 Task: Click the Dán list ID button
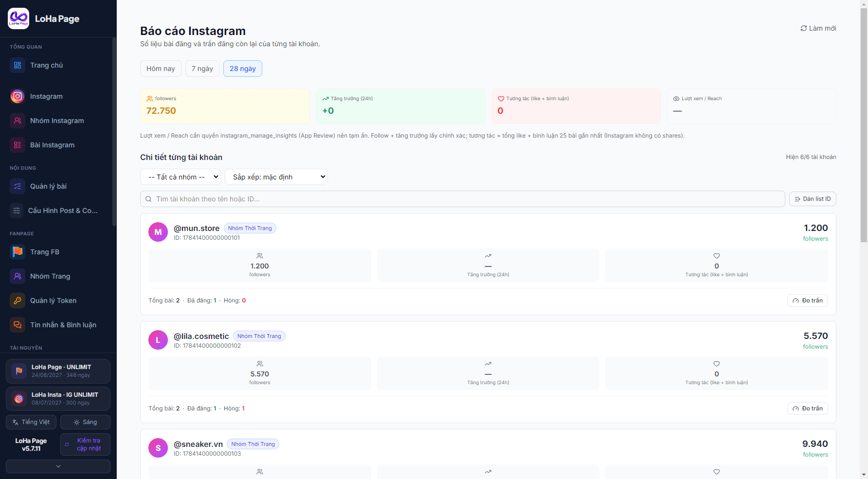[x=813, y=199]
